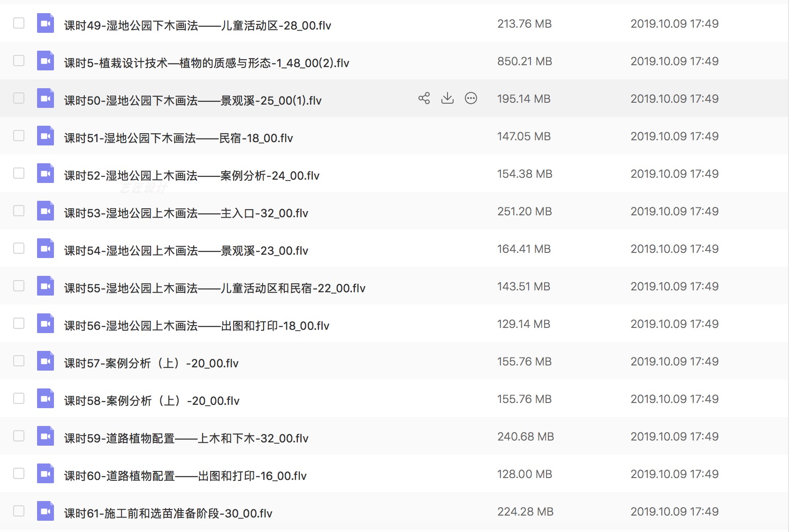Click the 195.14 MB size value
The height and width of the screenshot is (532, 789).
pos(524,99)
